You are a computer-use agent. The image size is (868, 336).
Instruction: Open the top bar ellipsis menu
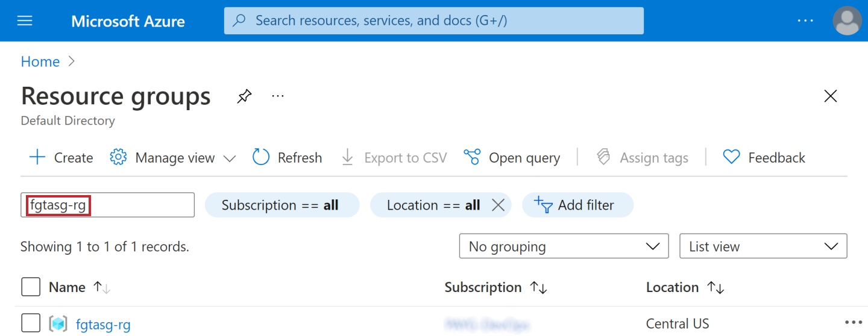[805, 20]
